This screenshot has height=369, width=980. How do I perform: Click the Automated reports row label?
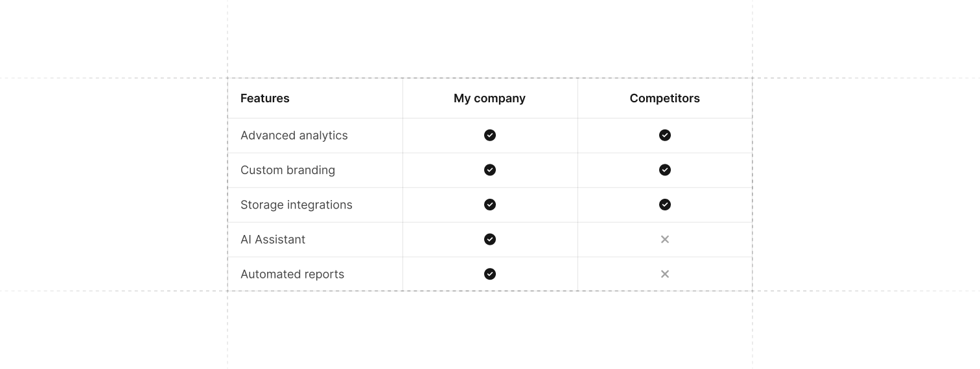click(x=292, y=274)
